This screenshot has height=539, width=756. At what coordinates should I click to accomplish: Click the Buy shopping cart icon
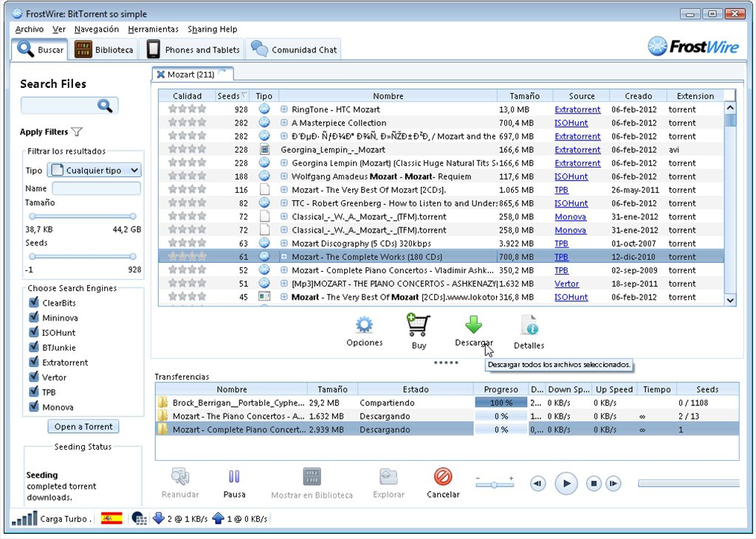pyautogui.click(x=418, y=326)
